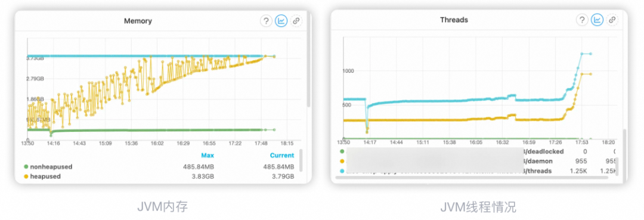Copy link icon in Threads panel
The height and width of the screenshot is (220, 644).
(x=612, y=20)
